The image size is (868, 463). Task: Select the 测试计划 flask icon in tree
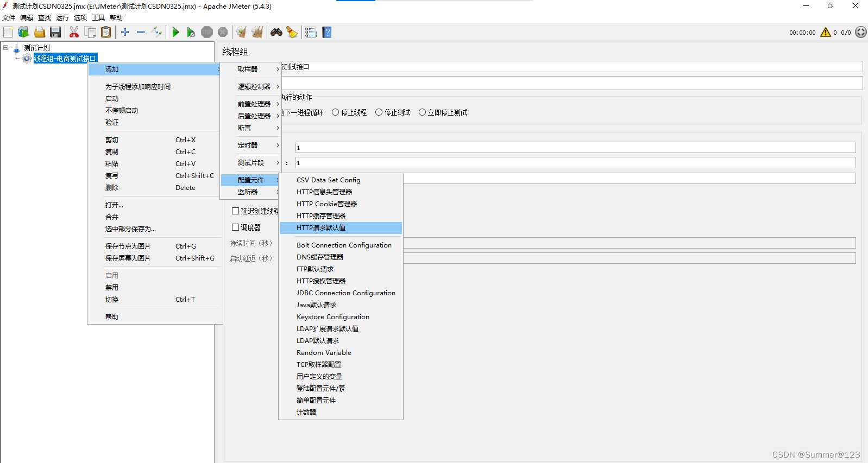16,48
